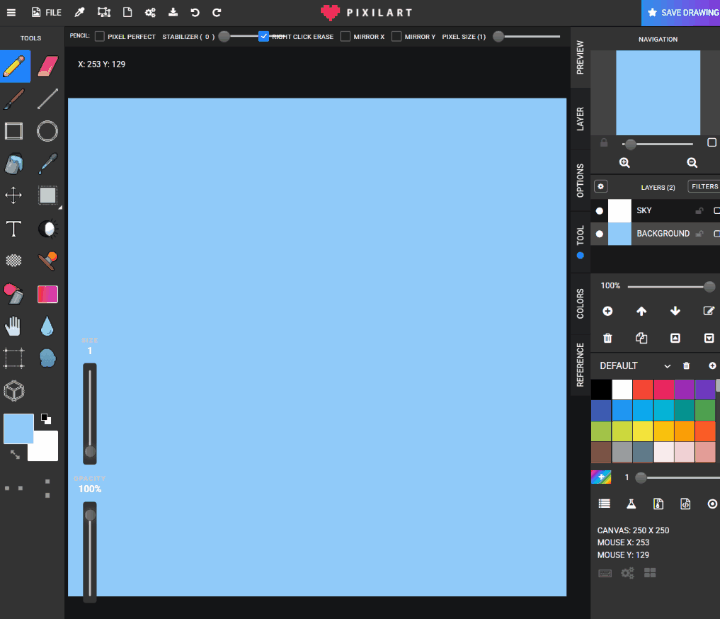This screenshot has width=720, height=619.
Task: Select the 3D cube tool
Action: (14, 391)
